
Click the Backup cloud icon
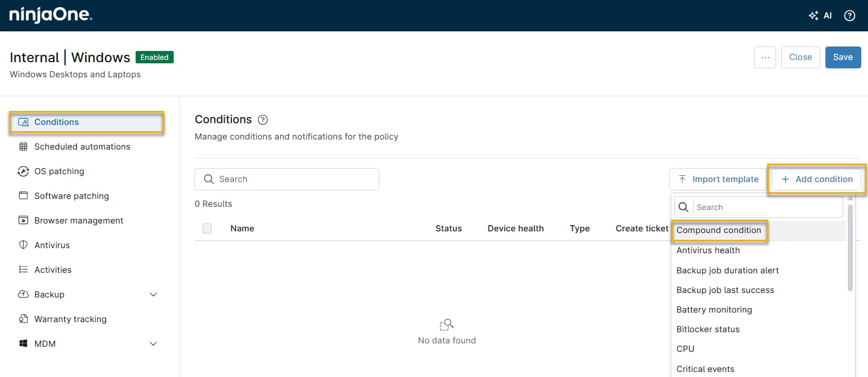pyautogui.click(x=24, y=295)
